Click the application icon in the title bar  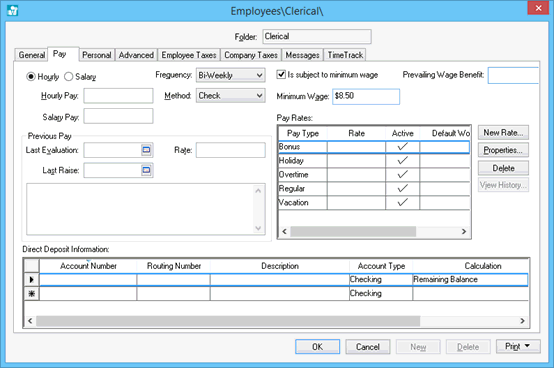13,11
